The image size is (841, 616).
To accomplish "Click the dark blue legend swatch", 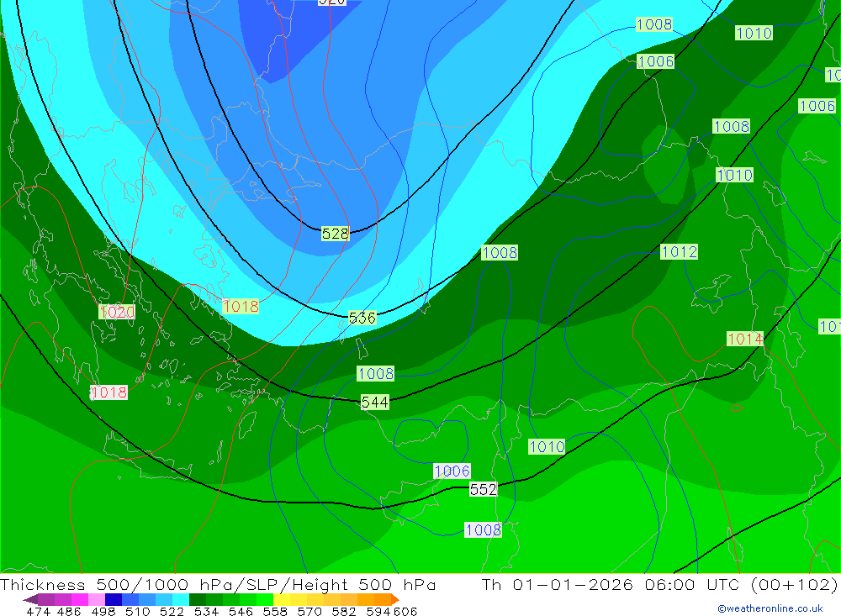I will tap(114, 599).
